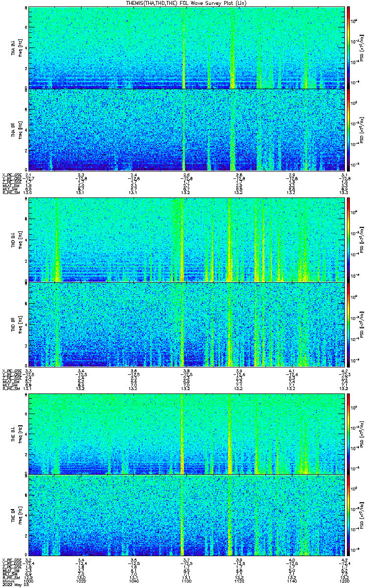Click the THD B-parallel panel color bar
The height and width of the screenshot is (588, 368).
[348, 324]
